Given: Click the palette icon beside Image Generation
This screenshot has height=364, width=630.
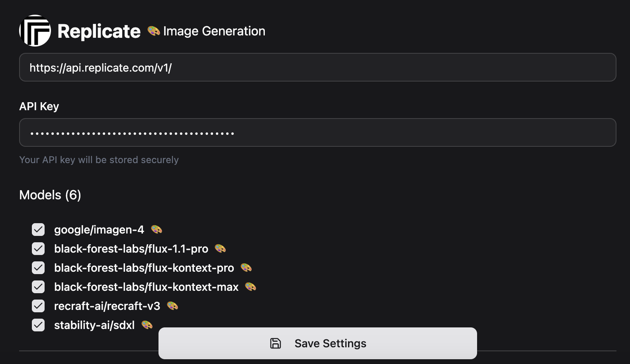Looking at the screenshot, I should coord(154,31).
